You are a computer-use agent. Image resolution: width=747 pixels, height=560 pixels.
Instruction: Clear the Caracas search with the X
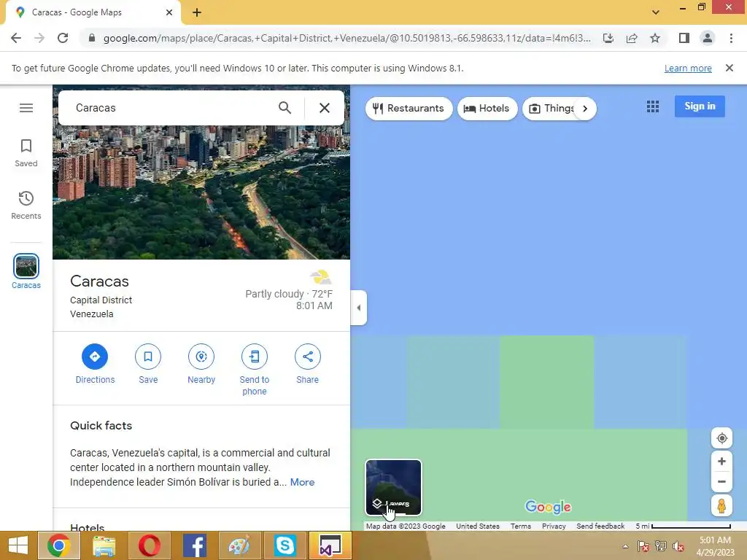(325, 108)
